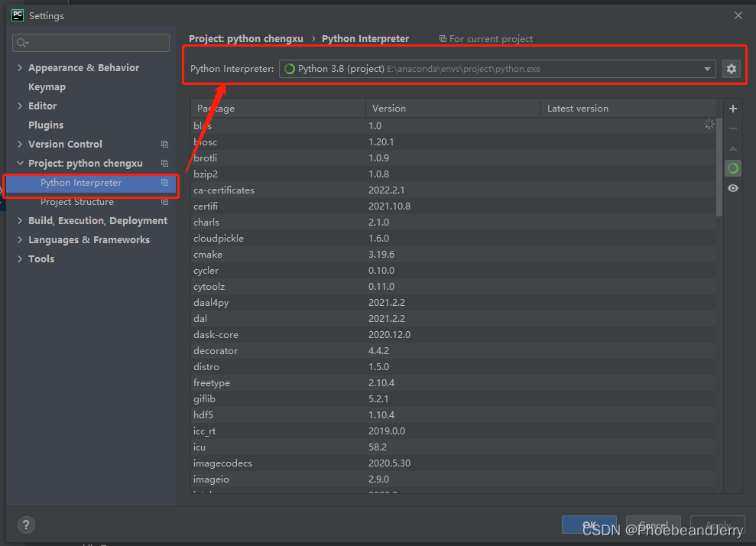Expand the Version Control section
This screenshot has height=546, width=756.
pyautogui.click(x=20, y=144)
